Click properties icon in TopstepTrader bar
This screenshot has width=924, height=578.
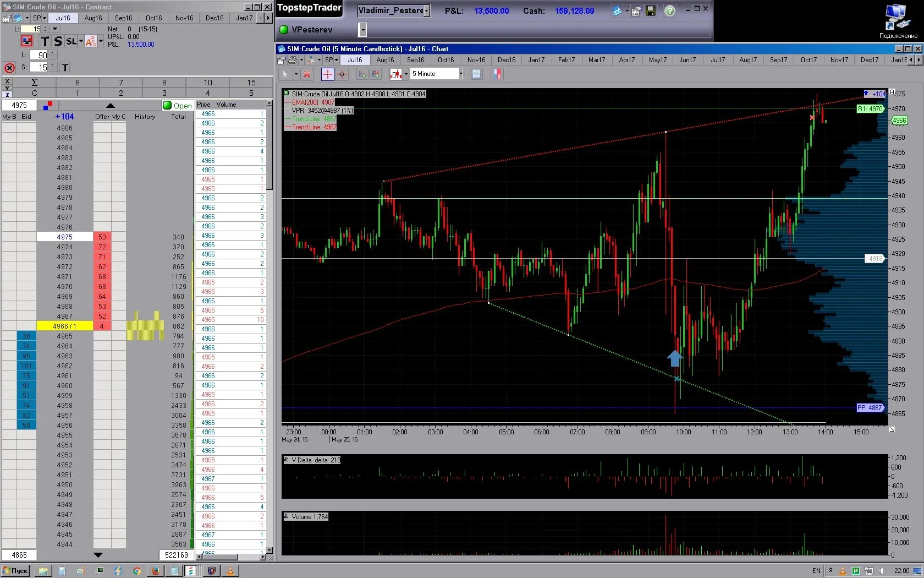[x=636, y=11]
